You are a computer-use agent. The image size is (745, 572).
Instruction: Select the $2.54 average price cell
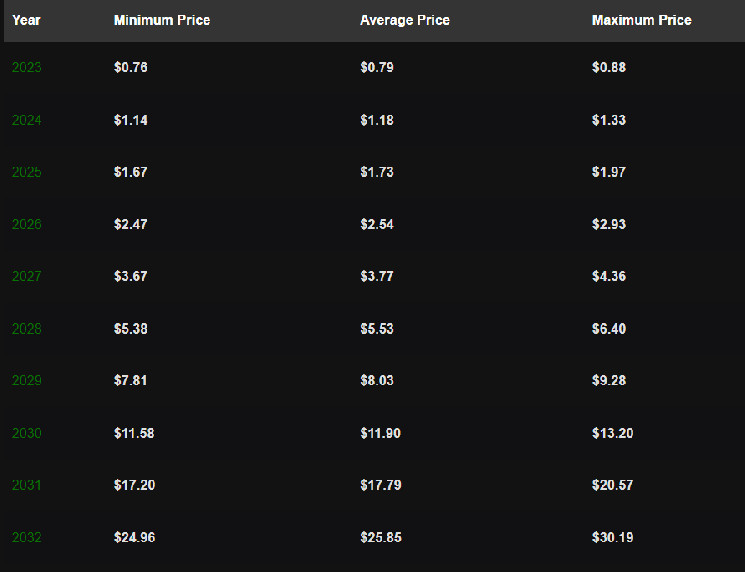(x=377, y=224)
